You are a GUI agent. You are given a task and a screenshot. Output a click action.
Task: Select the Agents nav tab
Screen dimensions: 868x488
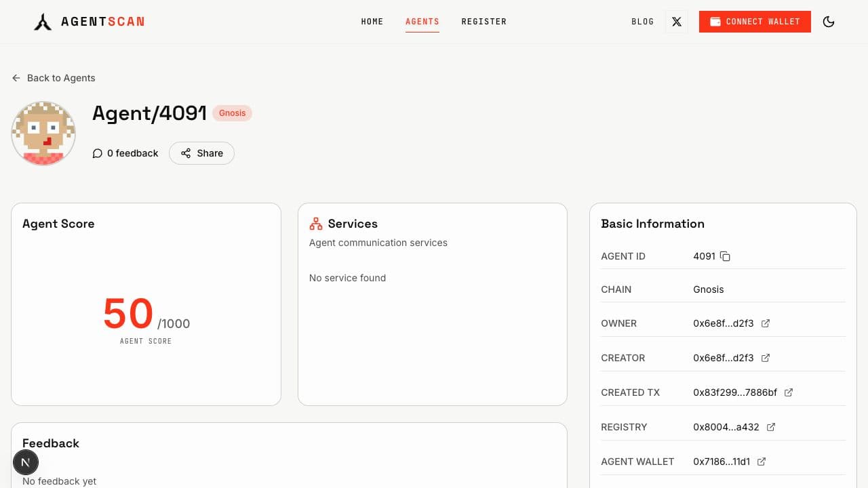pos(422,22)
